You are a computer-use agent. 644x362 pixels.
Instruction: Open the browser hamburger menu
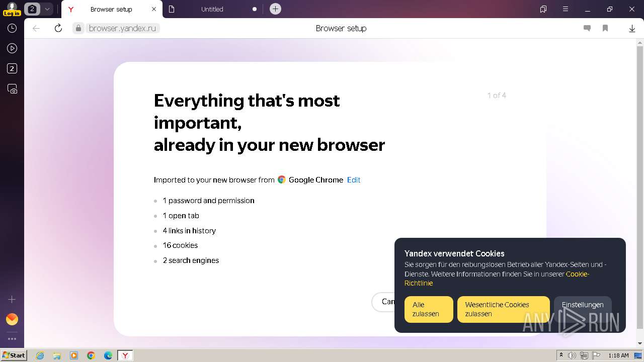(x=565, y=9)
